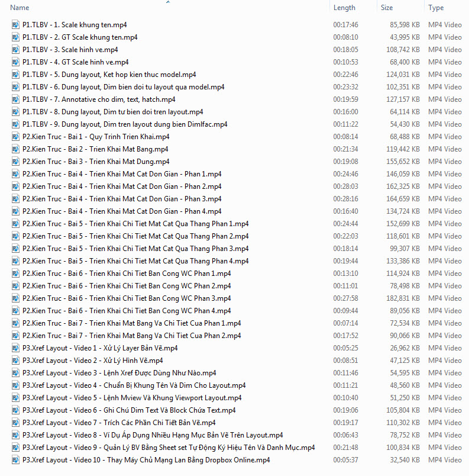Select file name Bai 5 - Trien Khai Chi Tiet Mat Cat Qua Thang Phan 3.mp4
Screen dimensions: 469x476
pyautogui.click(x=135, y=249)
